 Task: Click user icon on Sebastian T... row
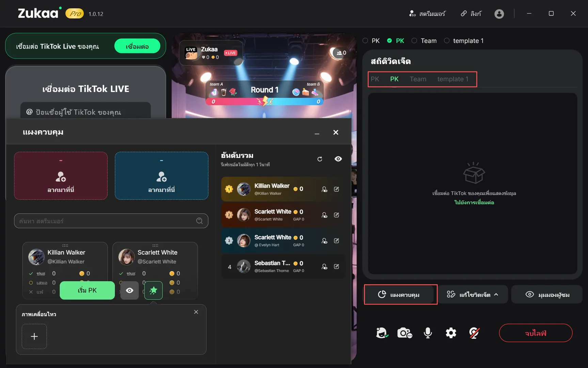324,266
